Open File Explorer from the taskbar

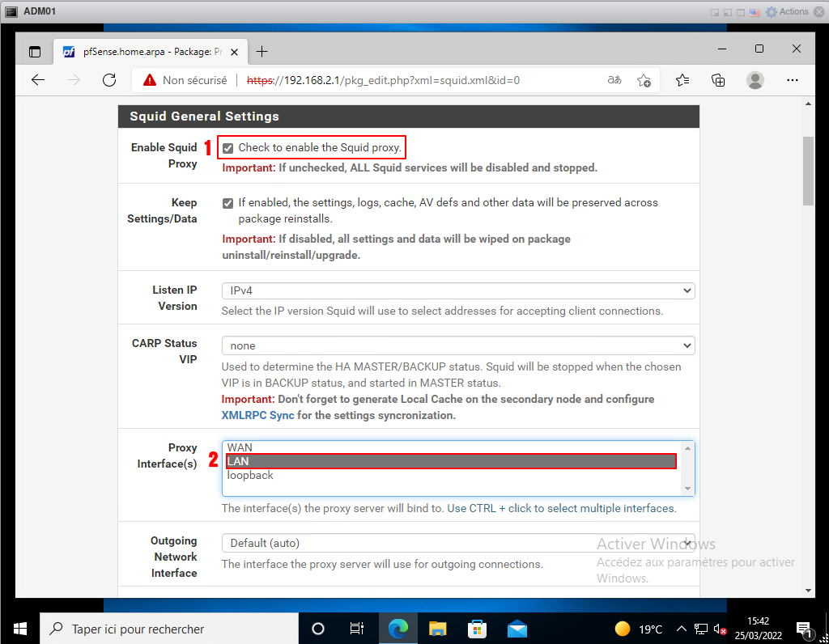pyautogui.click(x=437, y=629)
